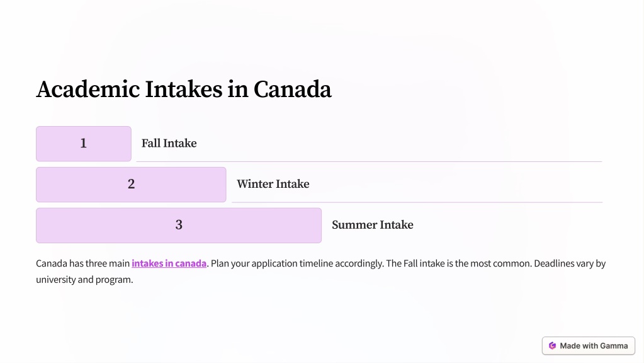Click the paragraph starting 'Canada has three main'
The height and width of the screenshot is (363, 644).
[321, 272]
